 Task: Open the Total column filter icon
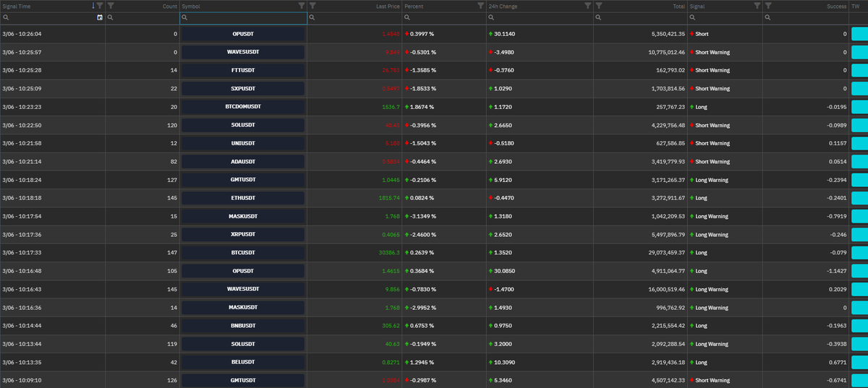pyautogui.click(x=598, y=6)
